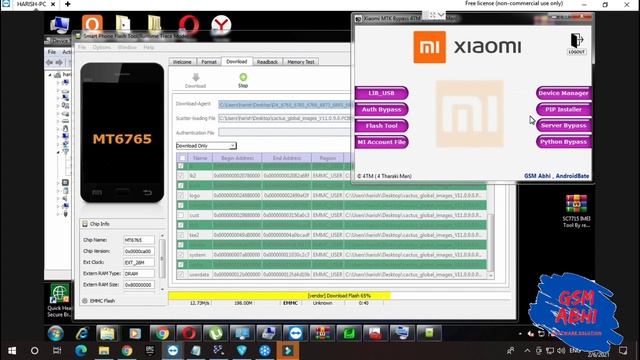Click the LIB_USB button
This screenshot has width=640, height=360.
pos(381,93)
